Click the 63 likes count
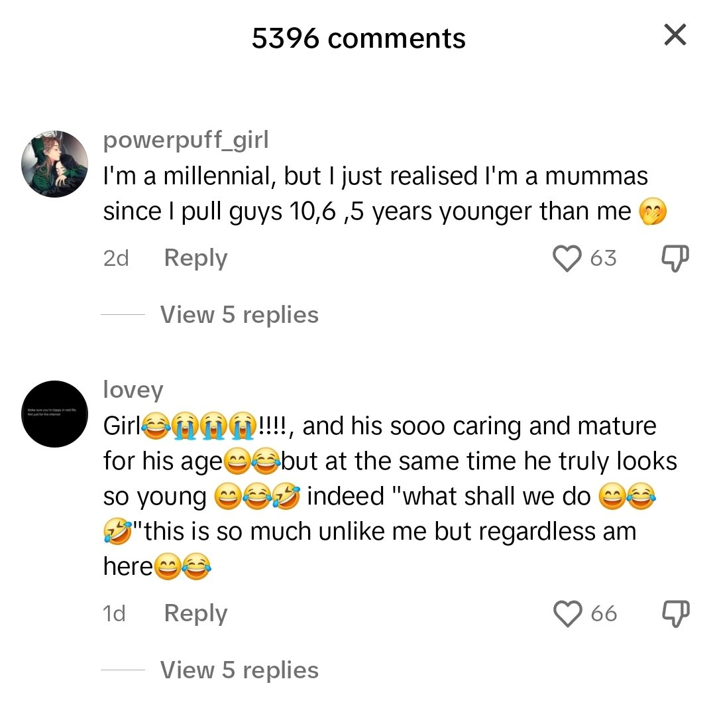This screenshot has width=715, height=728. (603, 259)
